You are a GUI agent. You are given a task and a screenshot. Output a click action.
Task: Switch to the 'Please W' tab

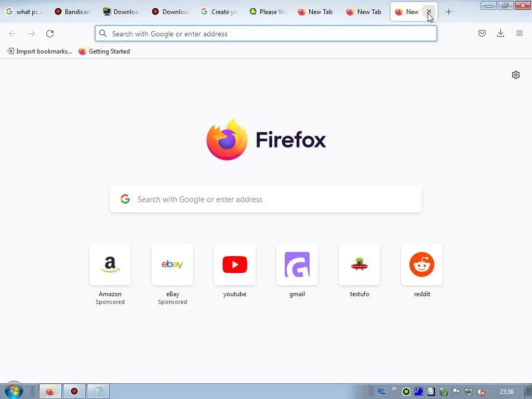tap(268, 11)
